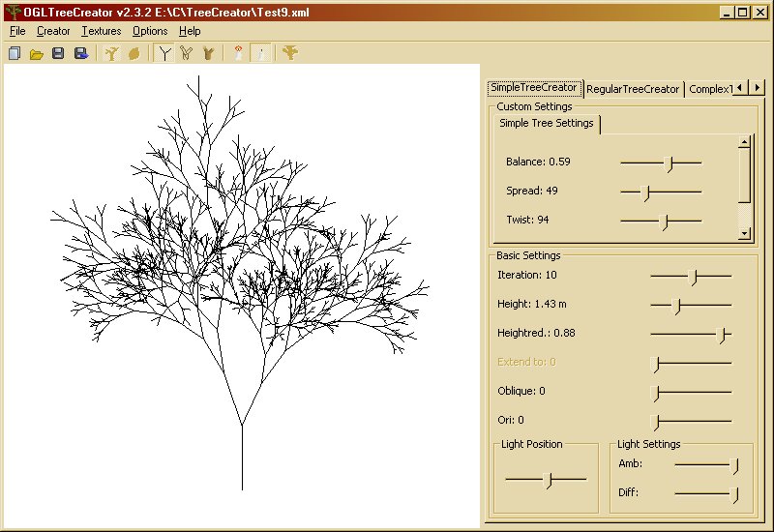The width and height of the screenshot is (774, 532).
Task: Select the black wireframe Y-branch view icon
Action: (x=165, y=53)
